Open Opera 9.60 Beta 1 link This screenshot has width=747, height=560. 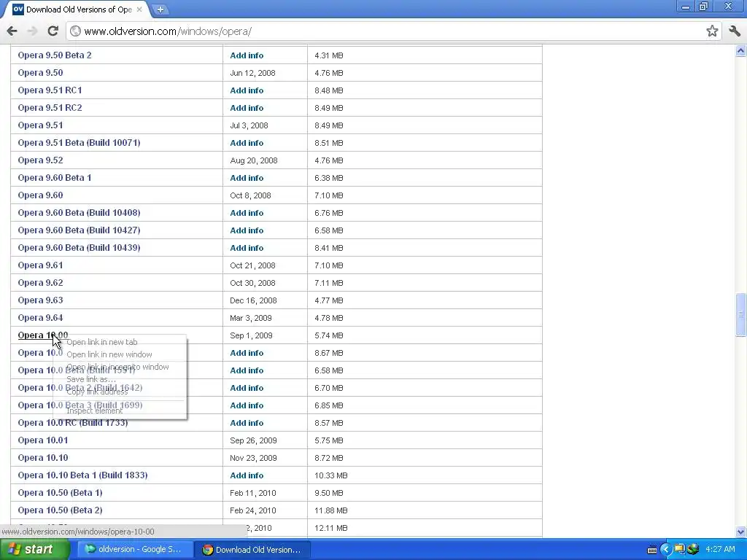55,178
